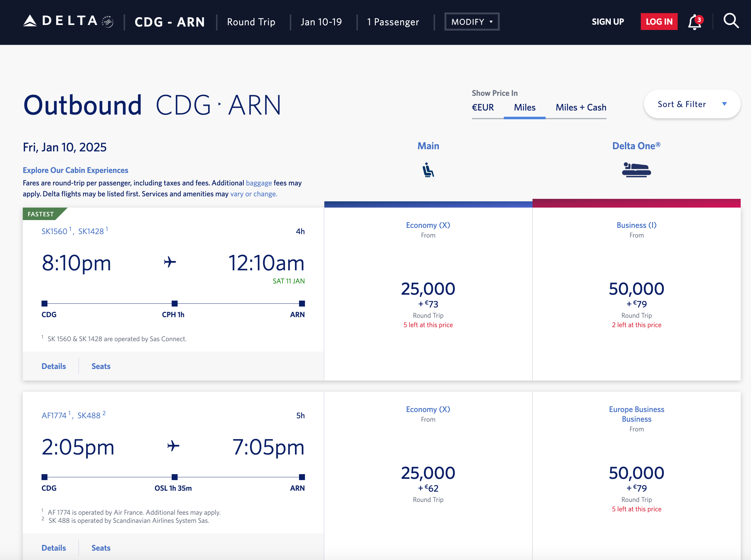
Task: Click the Europe Business fare label
Action: pyautogui.click(x=636, y=414)
